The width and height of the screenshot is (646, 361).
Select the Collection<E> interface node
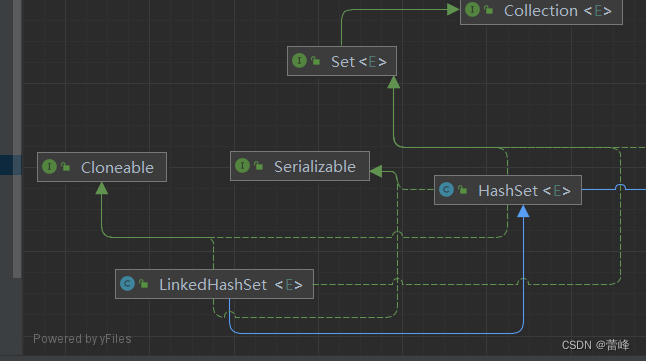(541, 12)
